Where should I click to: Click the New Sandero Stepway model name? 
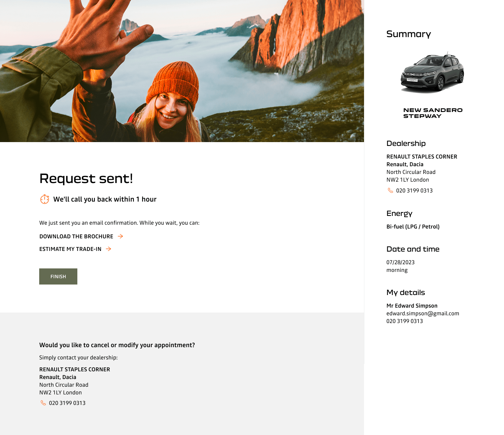pyautogui.click(x=433, y=113)
